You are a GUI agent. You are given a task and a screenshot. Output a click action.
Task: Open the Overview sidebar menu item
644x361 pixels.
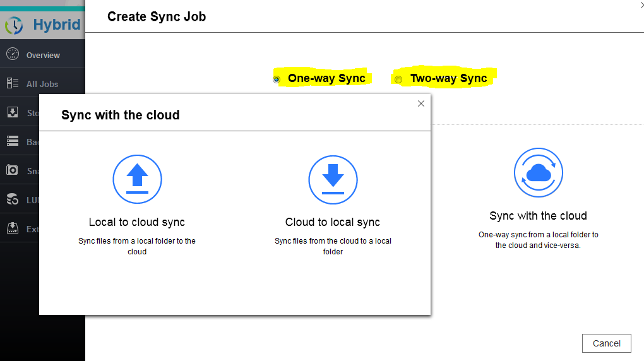(x=43, y=56)
